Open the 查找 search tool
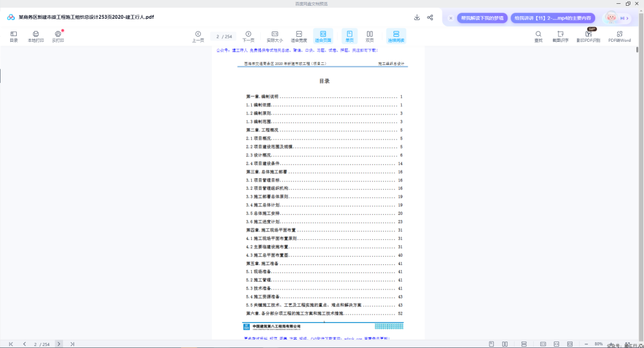The width and height of the screenshot is (644, 348). (x=538, y=37)
